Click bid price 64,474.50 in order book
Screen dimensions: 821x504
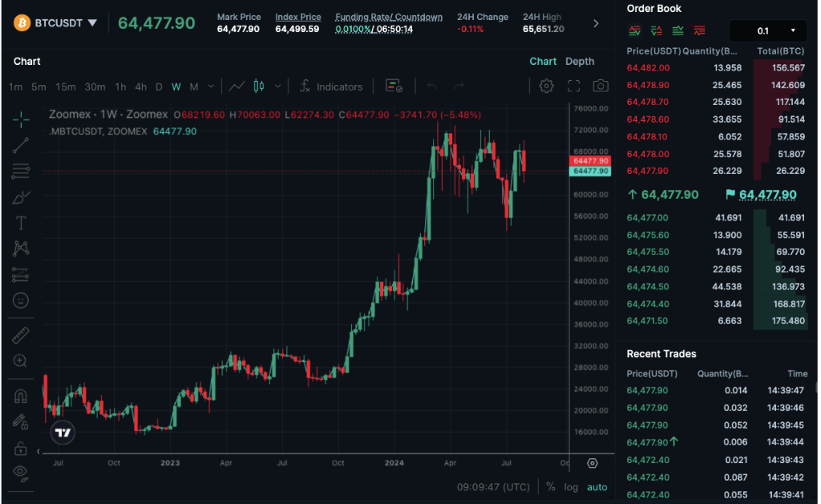(x=648, y=287)
